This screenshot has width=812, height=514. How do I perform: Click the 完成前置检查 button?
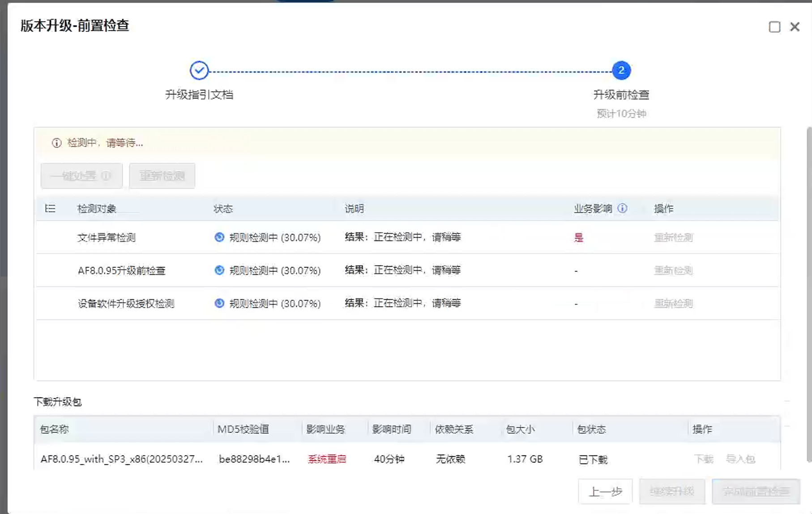click(x=756, y=492)
